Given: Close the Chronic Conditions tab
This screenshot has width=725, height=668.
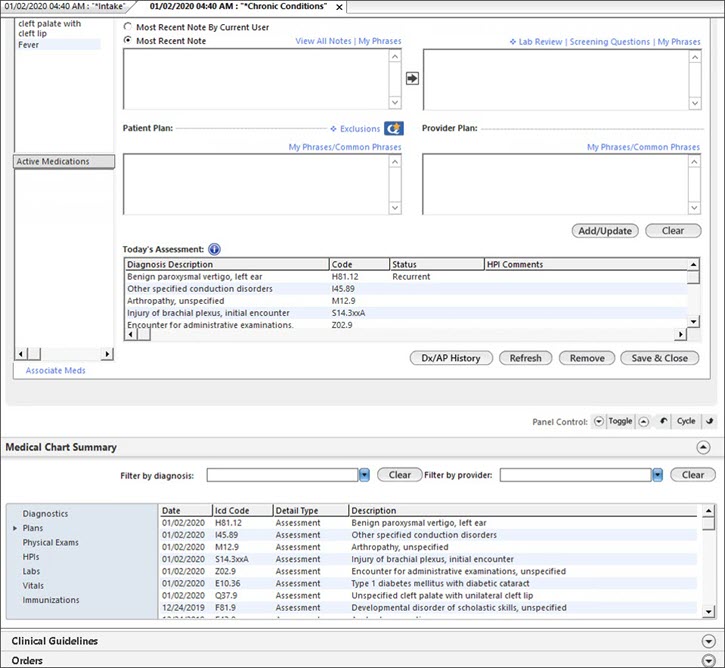Looking at the screenshot, I should tap(339, 7).
